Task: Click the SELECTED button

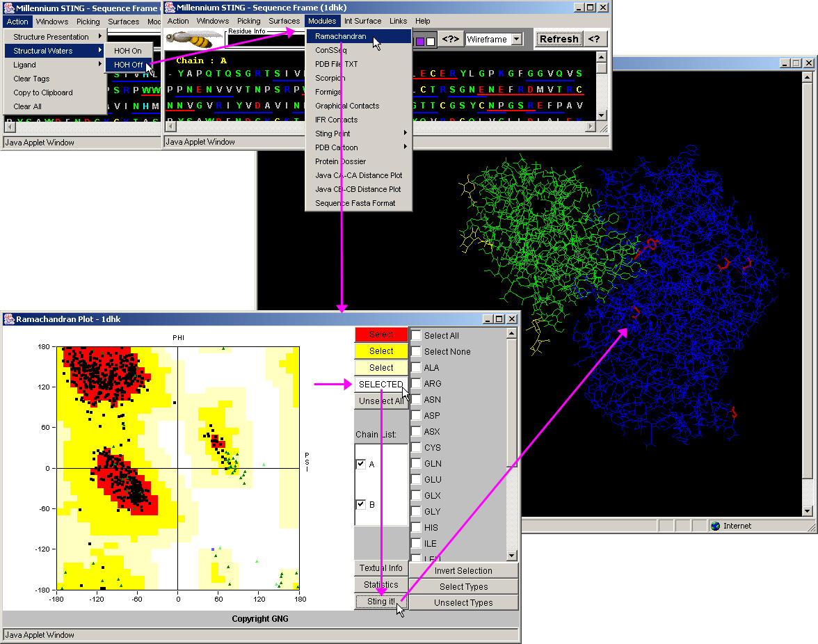Action: 381,385
